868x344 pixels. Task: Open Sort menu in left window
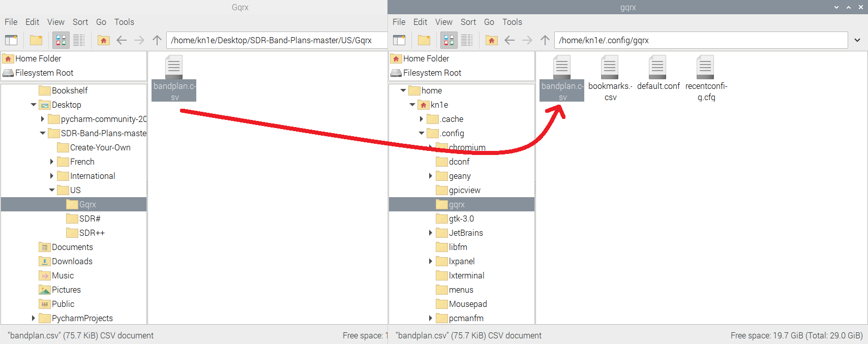[80, 22]
